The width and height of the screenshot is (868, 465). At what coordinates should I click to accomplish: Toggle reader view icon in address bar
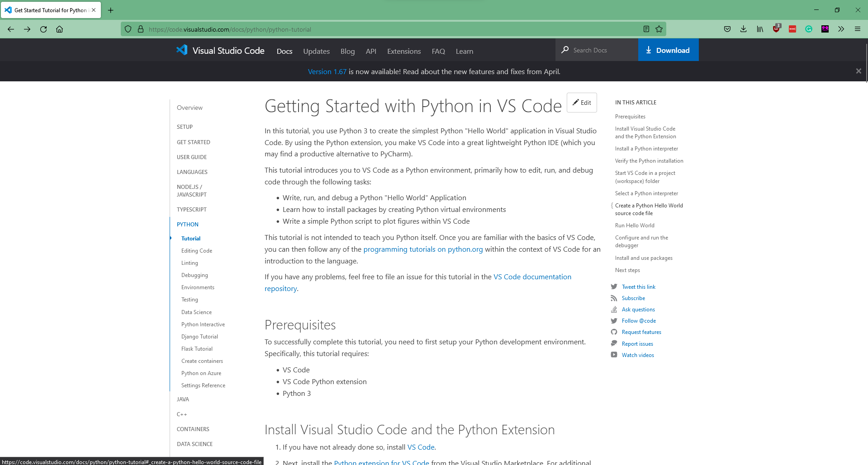pos(646,29)
